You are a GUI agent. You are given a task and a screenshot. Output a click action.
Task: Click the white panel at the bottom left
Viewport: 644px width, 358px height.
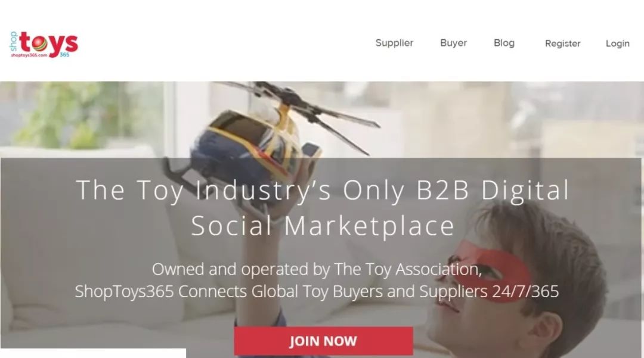point(93,353)
